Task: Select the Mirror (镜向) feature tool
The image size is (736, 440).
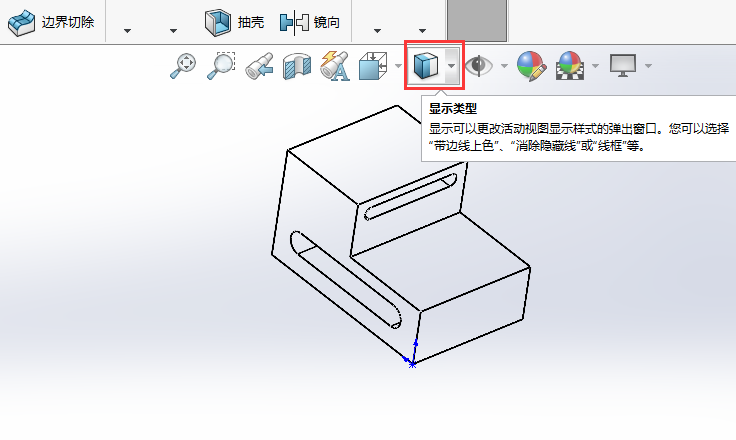Action: 310,22
